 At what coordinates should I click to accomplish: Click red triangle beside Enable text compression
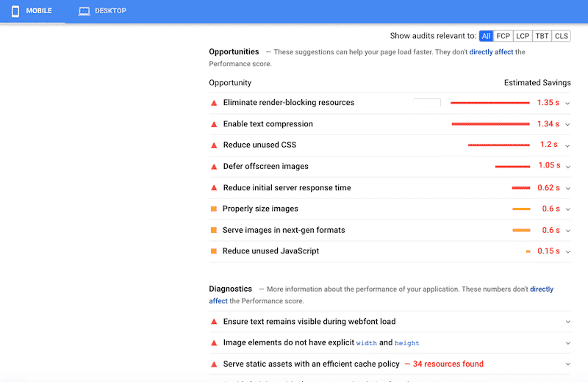[x=214, y=124]
